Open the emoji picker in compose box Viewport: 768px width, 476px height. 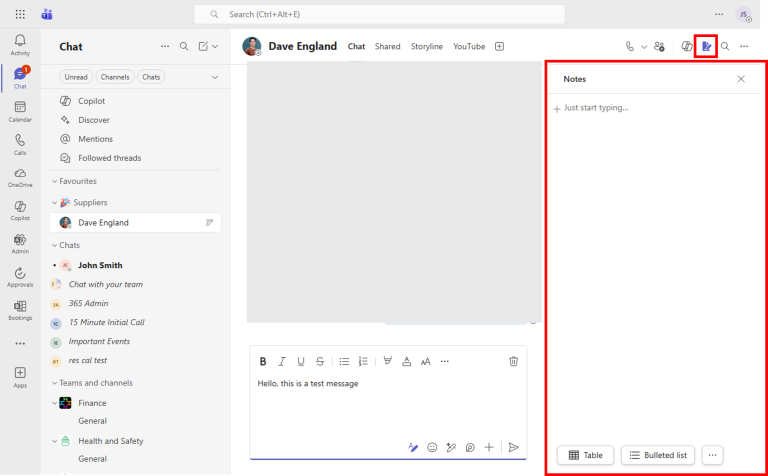(x=432, y=448)
